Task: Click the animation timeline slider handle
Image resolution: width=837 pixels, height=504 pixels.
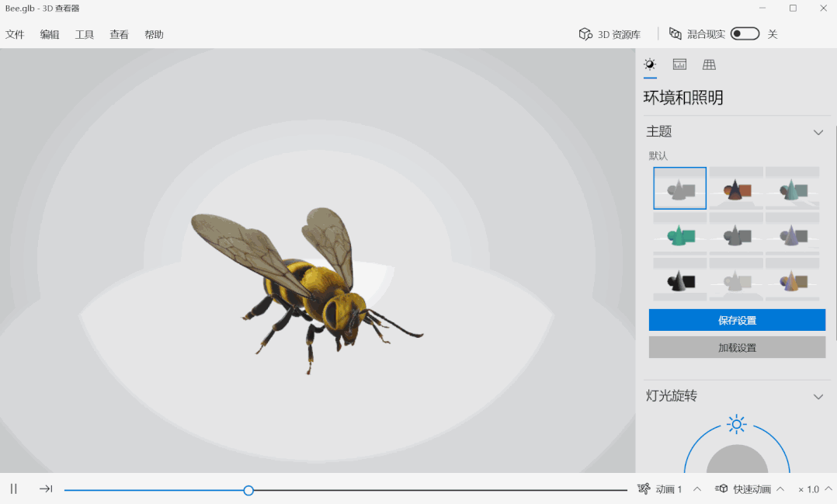Action: [248, 490]
